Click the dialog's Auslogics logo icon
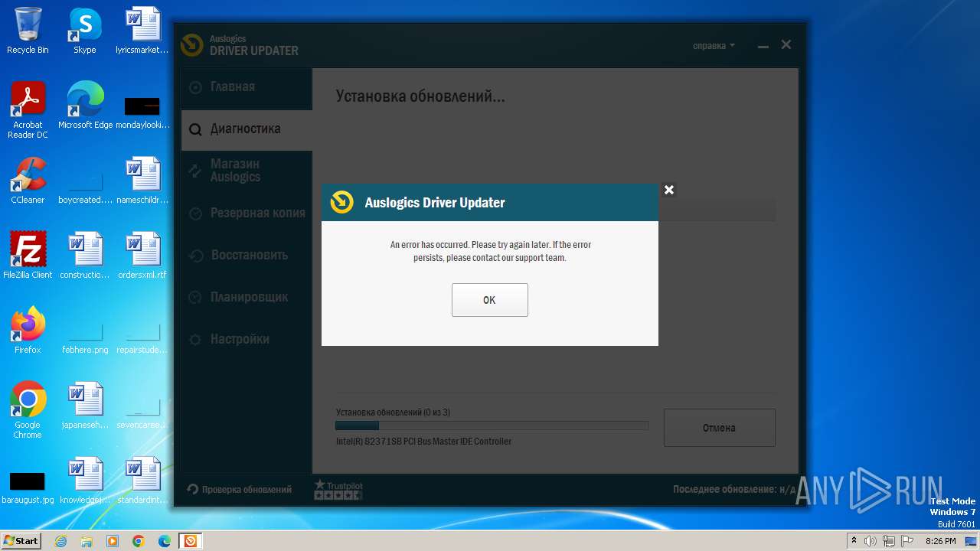This screenshot has height=551, width=980. tap(341, 202)
